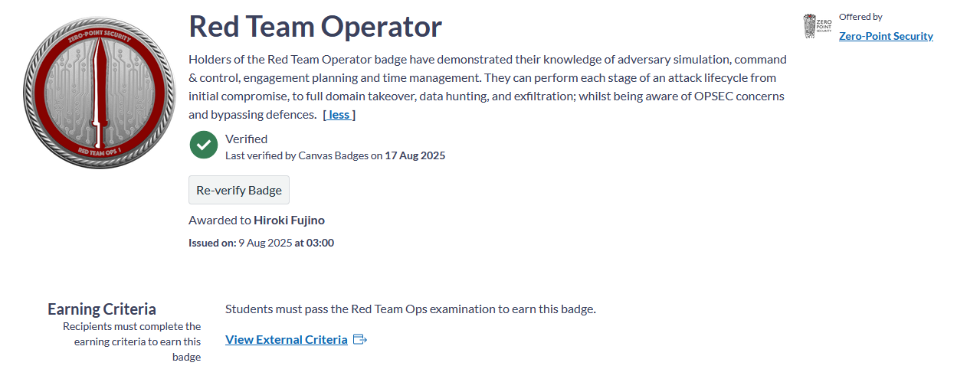Click the Red Team Operator page title

315,27
